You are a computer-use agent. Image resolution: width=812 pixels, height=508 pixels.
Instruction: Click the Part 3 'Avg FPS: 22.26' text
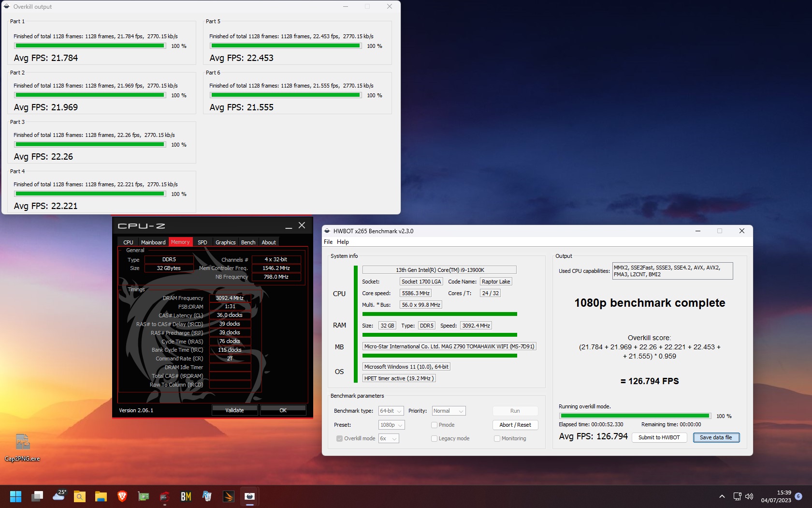click(x=43, y=157)
